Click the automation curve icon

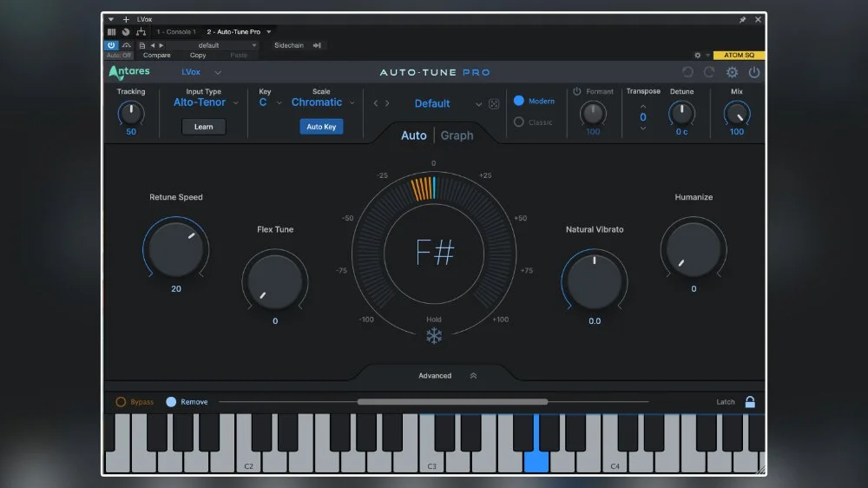[127, 45]
